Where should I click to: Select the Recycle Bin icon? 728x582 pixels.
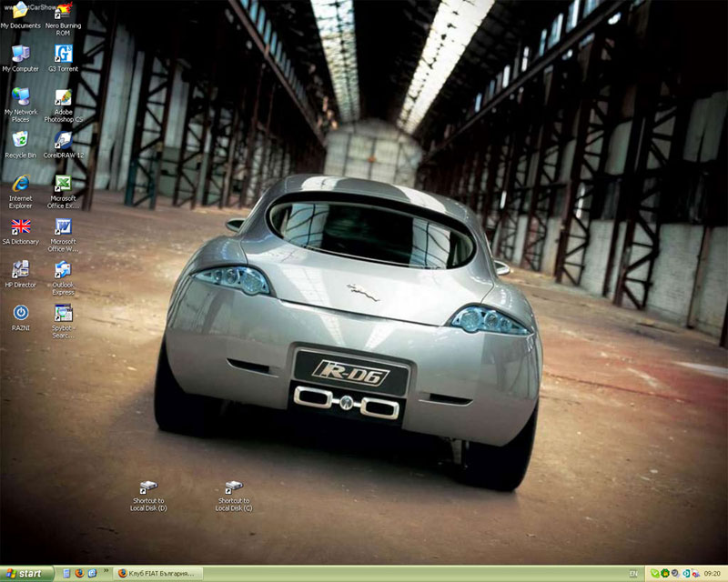coord(20,140)
